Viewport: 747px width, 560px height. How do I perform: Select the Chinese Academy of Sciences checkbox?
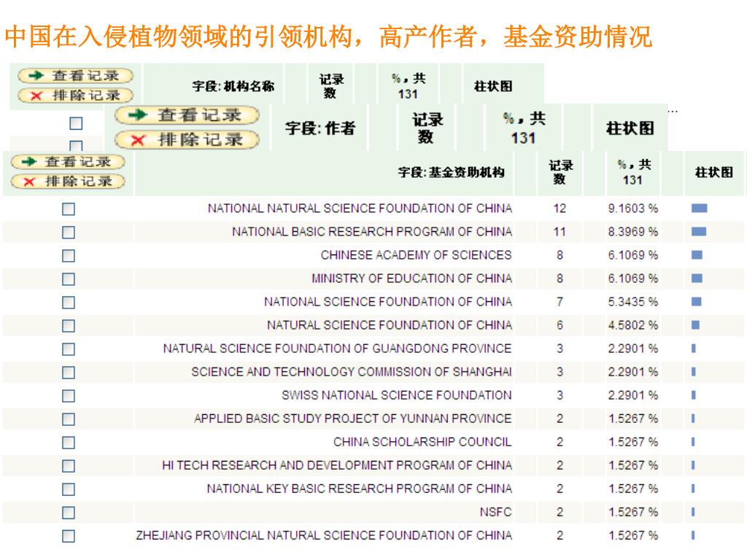tap(69, 255)
